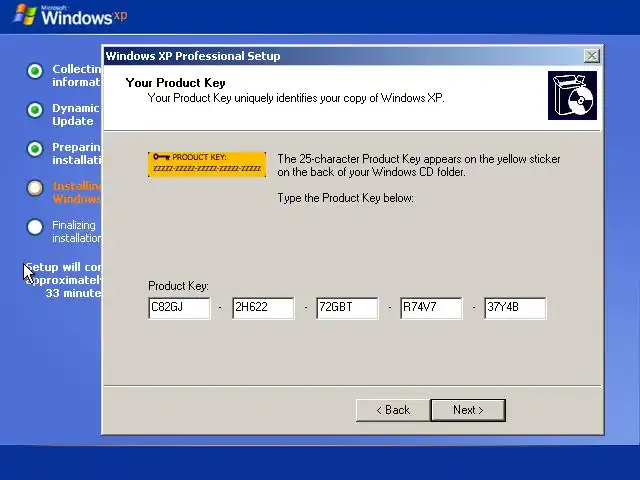Click the Windows XP flag logo
This screenshot has height=480, width=640.
[24, 14]
